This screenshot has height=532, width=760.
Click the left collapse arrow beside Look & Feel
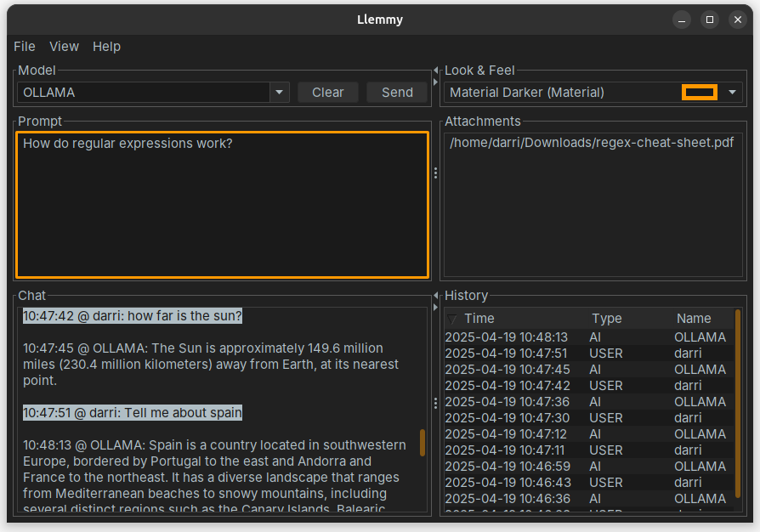click(435, 70)
